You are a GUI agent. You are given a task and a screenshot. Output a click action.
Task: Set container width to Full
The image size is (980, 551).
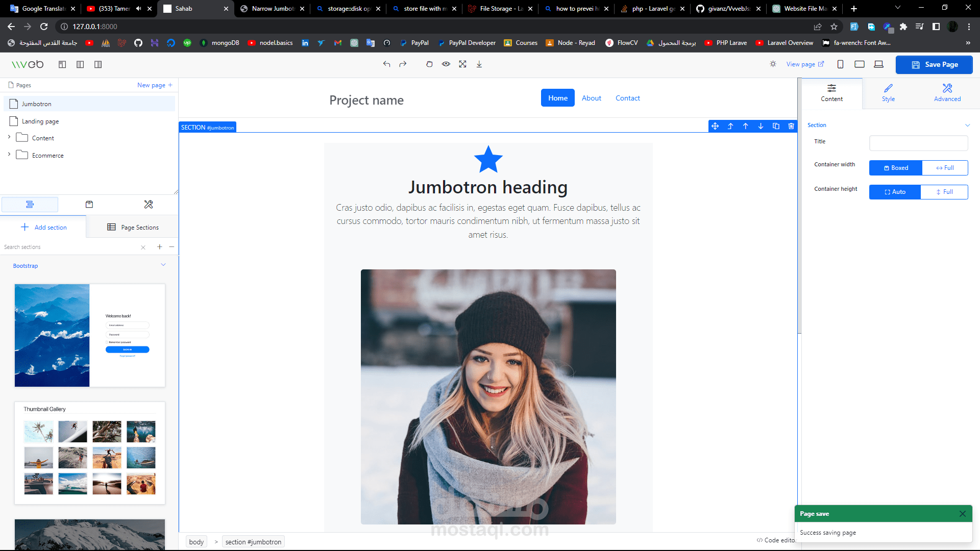click(x=944, y=168)
